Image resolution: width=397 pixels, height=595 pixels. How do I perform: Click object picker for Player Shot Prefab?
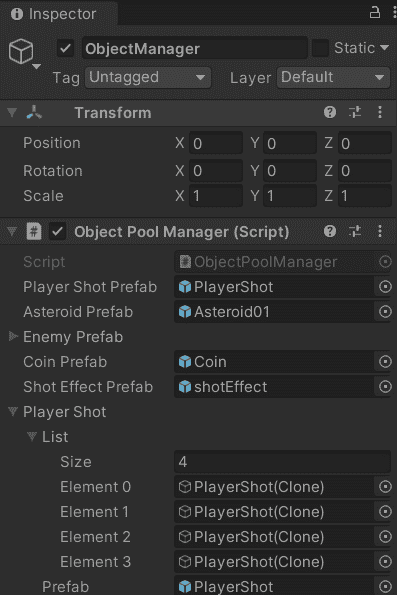385,287
